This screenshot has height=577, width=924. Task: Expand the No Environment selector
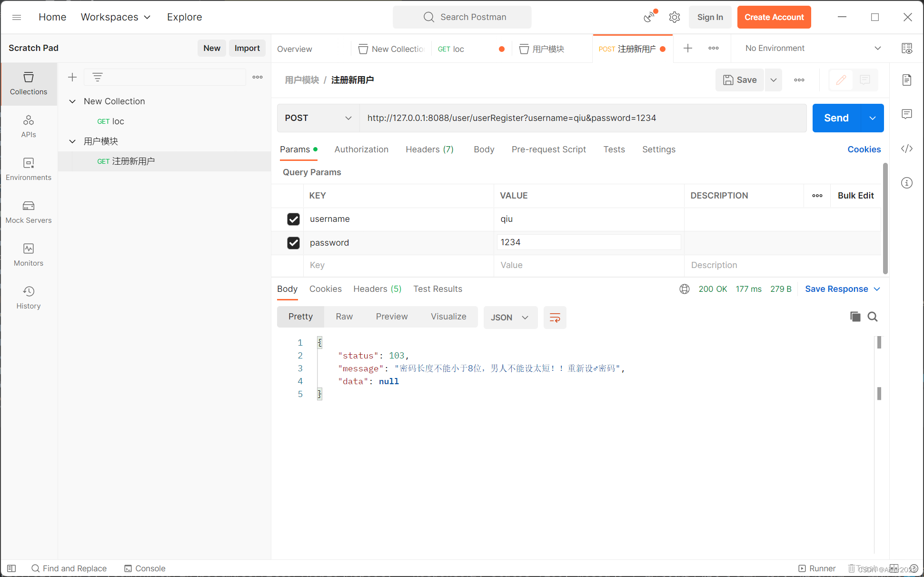click(x=813, y=48)
